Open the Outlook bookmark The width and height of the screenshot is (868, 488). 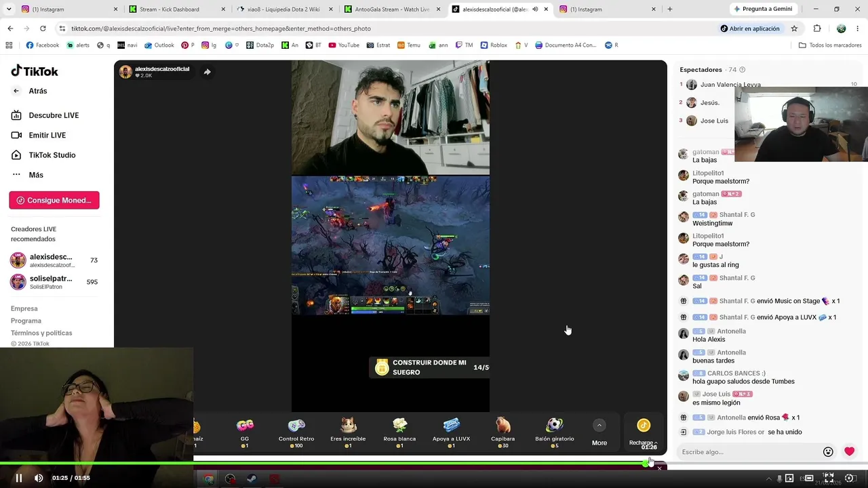click(159, 45)
